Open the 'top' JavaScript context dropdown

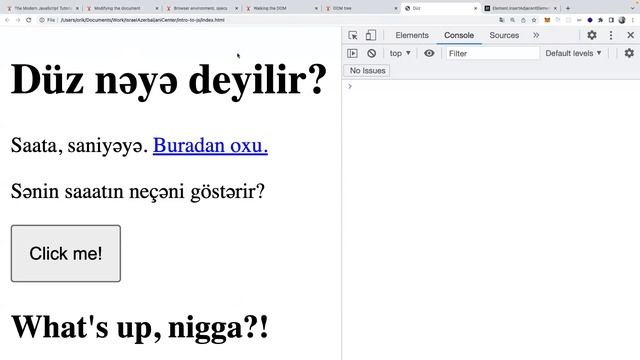400,53
